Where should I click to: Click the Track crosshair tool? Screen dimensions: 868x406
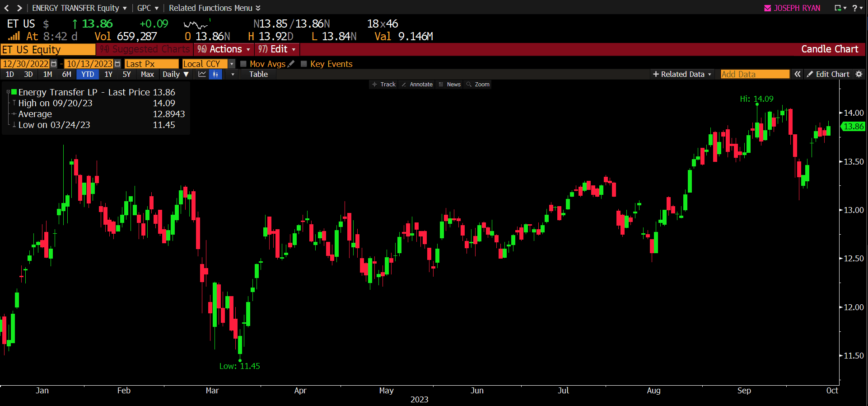(383, 85)
